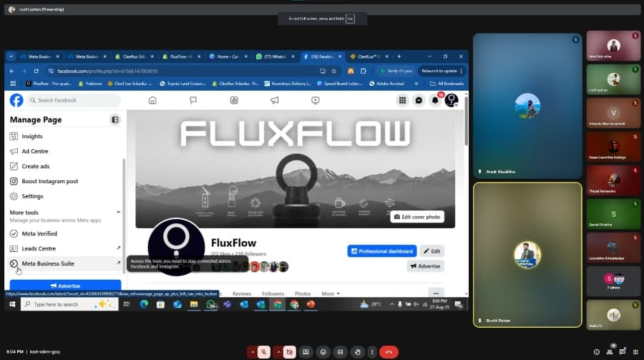Open audio settings arrow beside microphone
Screen dimensions: 644x360
(252, 351)
